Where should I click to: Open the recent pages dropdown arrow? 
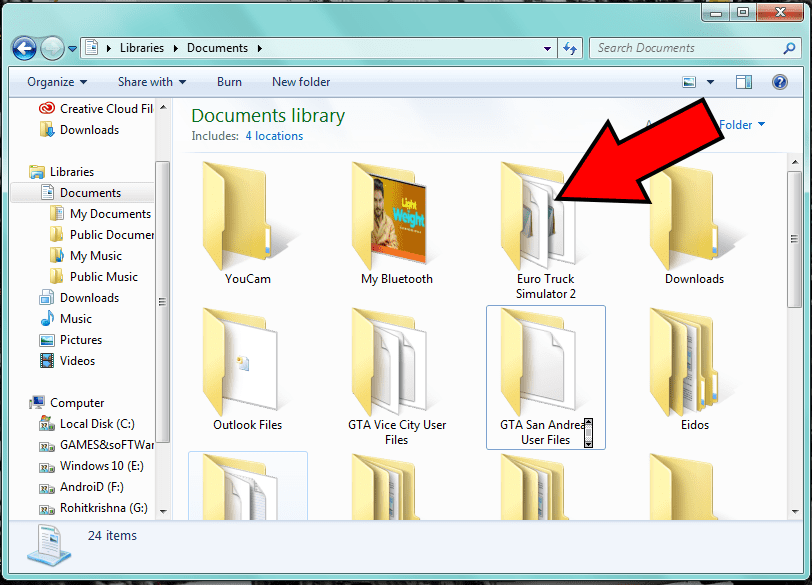72,49
